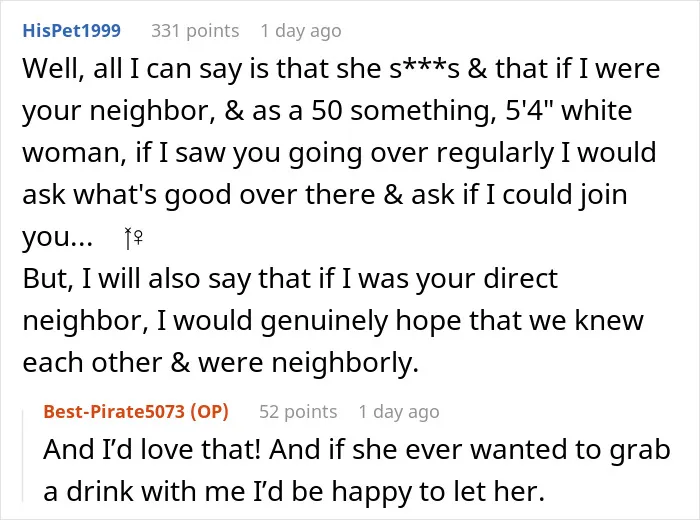Click the 5'4" height text

click(x=529, y=110)
